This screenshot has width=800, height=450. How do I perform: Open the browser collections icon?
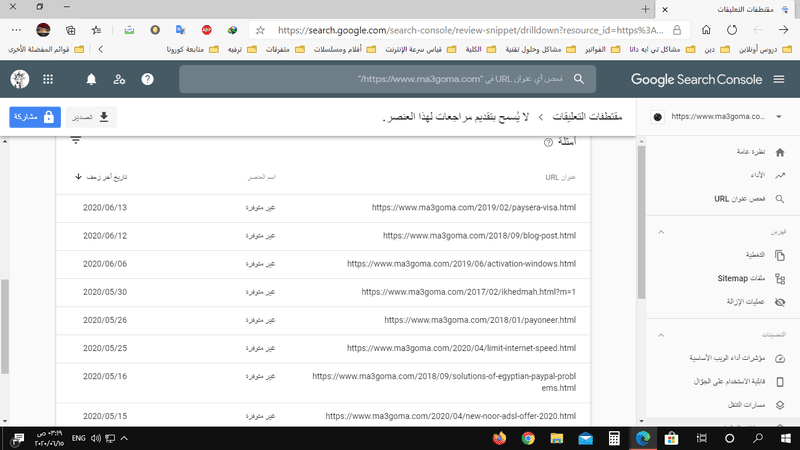click(x=70, y=30)
